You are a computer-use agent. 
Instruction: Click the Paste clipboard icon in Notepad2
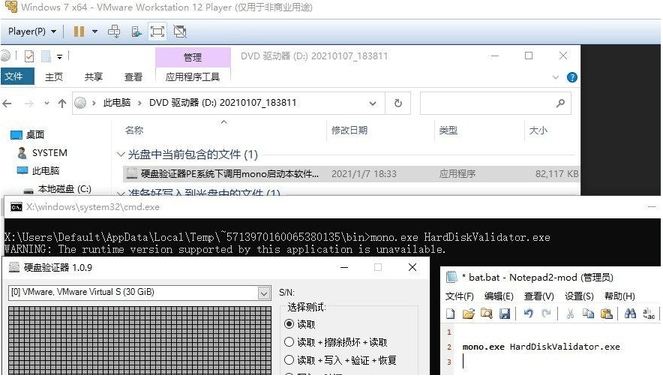click(x=606, y=314)
